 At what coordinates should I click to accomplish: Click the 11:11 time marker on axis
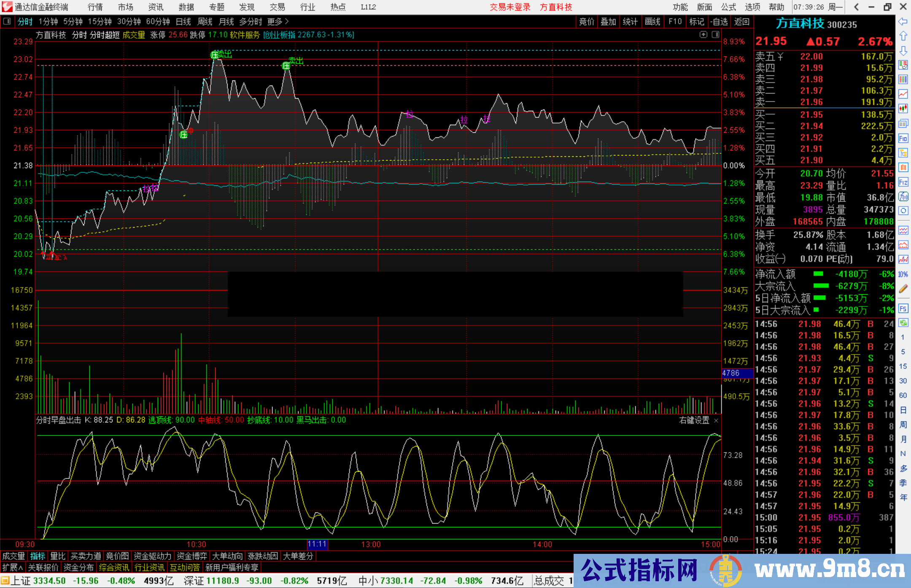click(317, 544)
